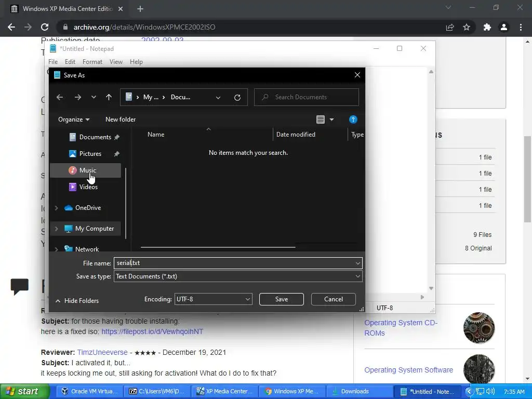Image resolution: width=532 pixels, height=399 pixels.
Task: Create a New folder
Action: (121, 119)
